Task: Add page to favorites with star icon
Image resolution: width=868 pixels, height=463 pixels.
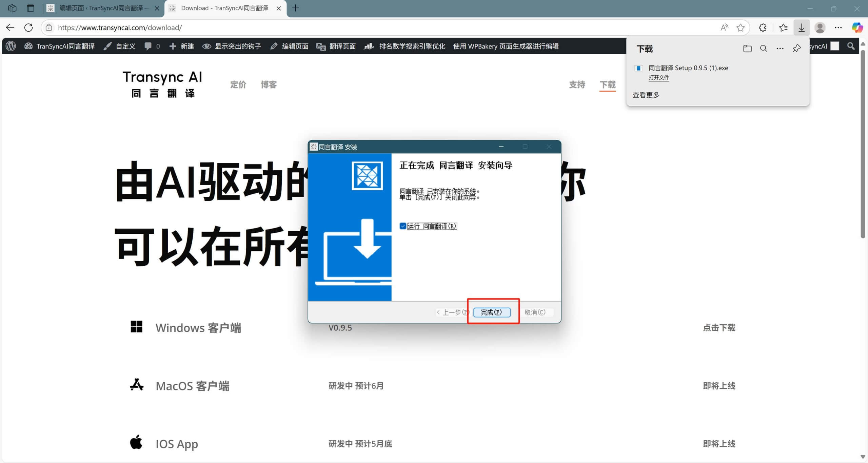Action: [741, 27]
